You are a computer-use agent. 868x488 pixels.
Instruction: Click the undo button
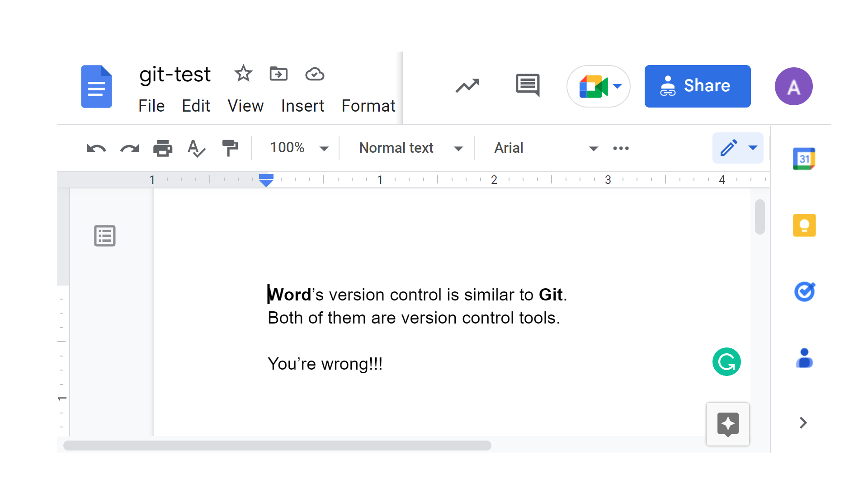(97, 148)
